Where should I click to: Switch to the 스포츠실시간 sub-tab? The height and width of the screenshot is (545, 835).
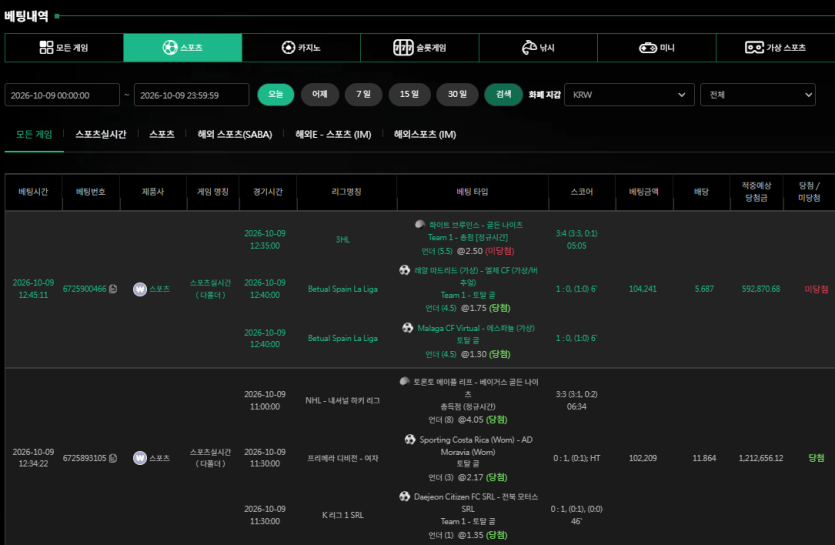tap(101, 134)
